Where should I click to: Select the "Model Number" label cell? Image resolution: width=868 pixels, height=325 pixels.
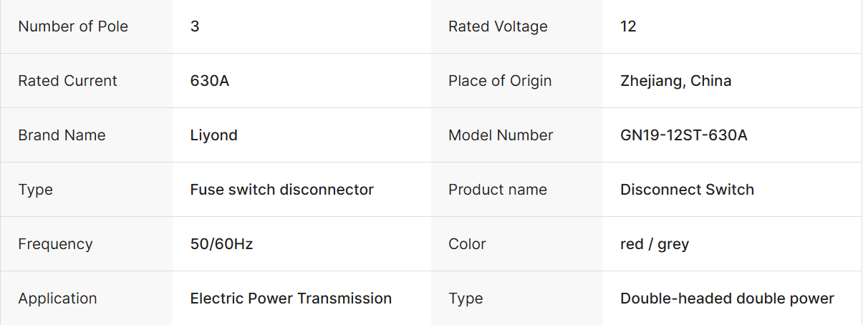(501, 135)
